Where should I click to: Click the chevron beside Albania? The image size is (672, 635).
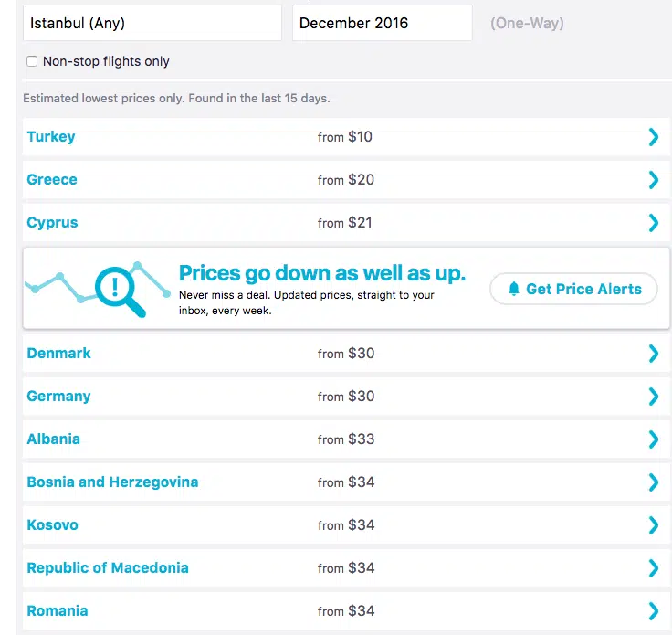tap(653, 439)
